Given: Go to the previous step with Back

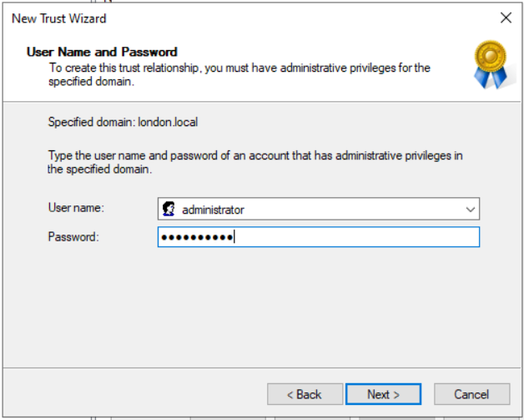Looking at the screenshot, I should coord(304,394).
